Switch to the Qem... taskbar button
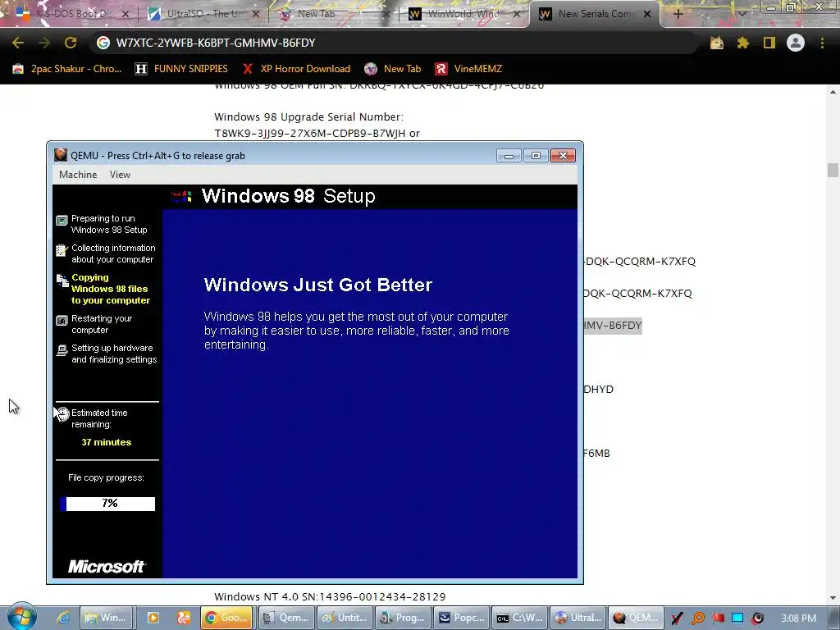Image resolution: width=840 pixels, height=630 pixels. (x=287, y=618)
